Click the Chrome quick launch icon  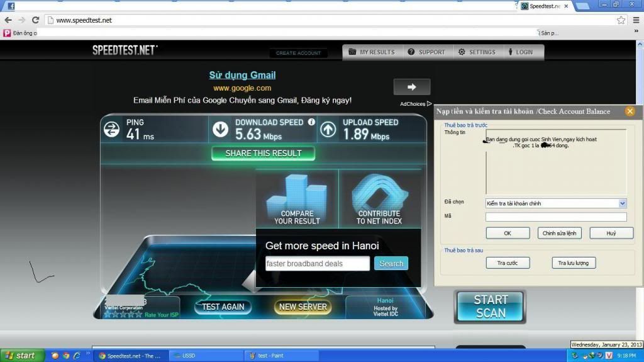point(65,356)
